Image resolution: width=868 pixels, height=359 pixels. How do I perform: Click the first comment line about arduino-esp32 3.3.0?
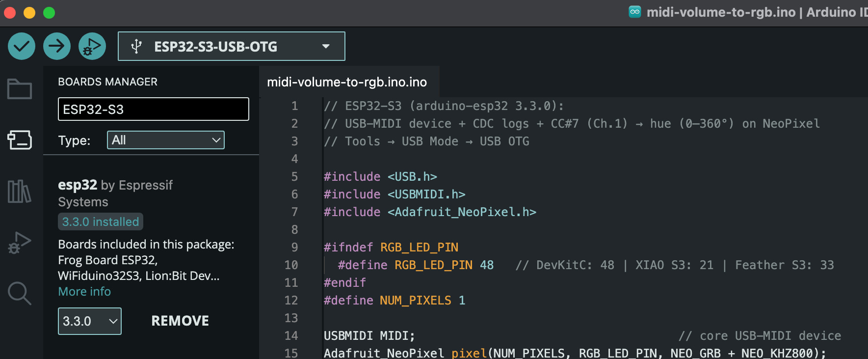tap(444, 106)
